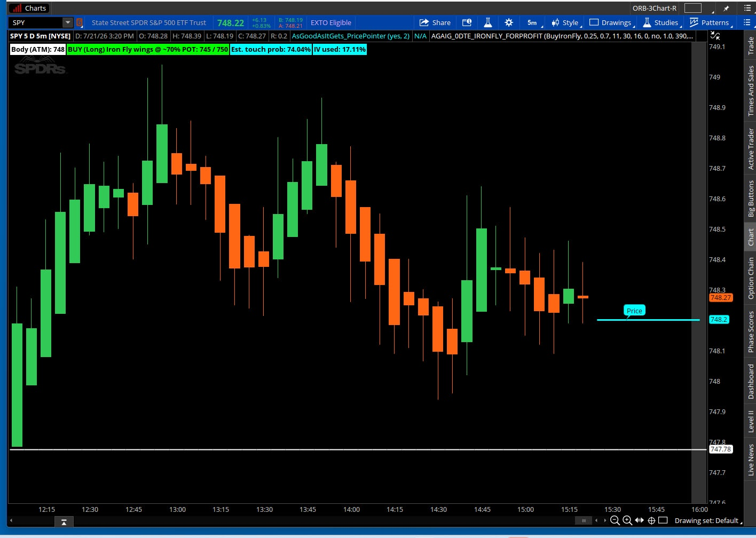Click the SPY 5 D 5m [NYSE] chart title
The width and height of the screenshot is (756, 538).
(x=41, y=36)
